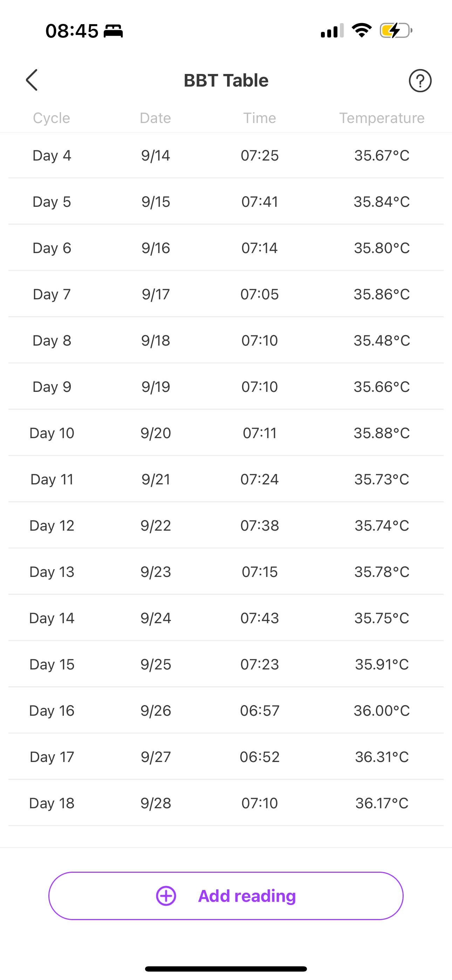Select the 9/17 date entry

156,294
